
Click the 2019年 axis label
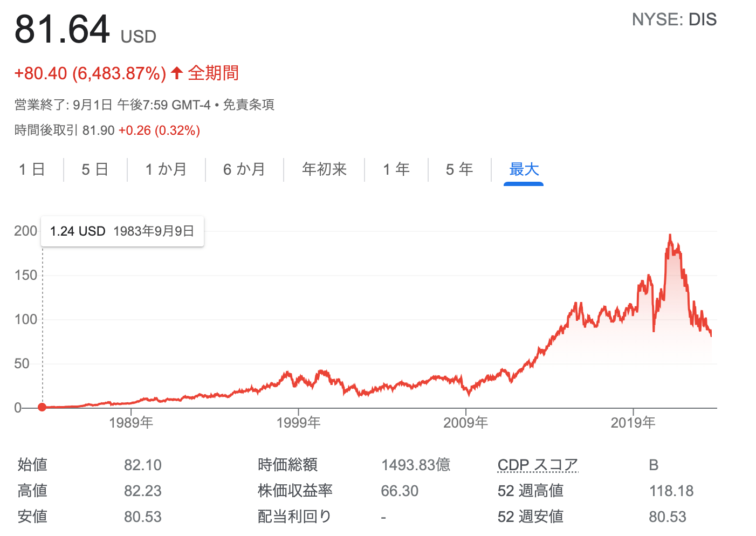coord(633,422)
